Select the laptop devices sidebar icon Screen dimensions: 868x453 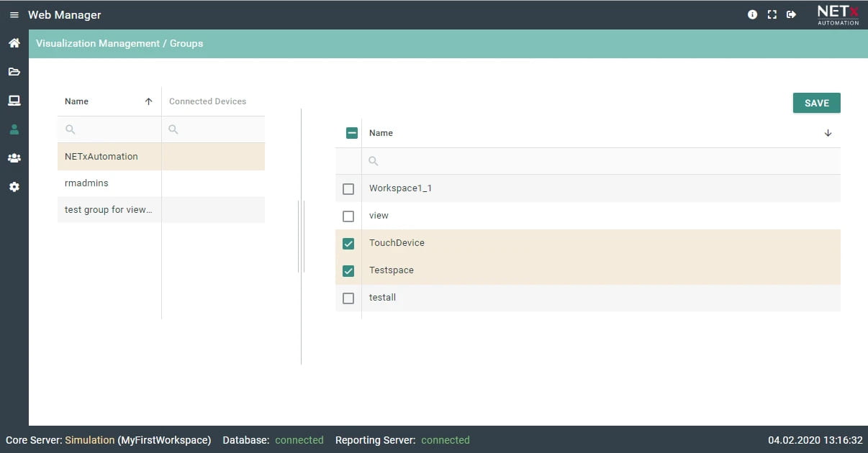(x=14, y=101)
